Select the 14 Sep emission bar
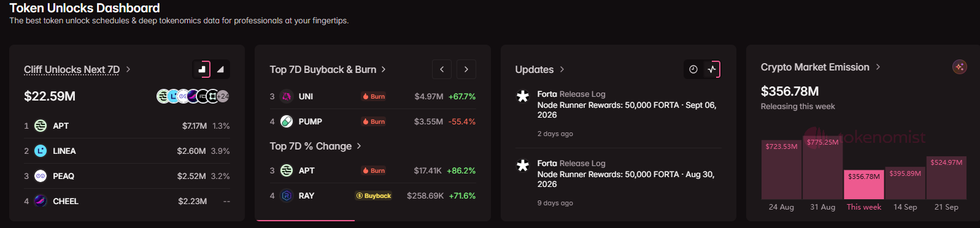Image resolution: width=980 pixels, height=228 pixels. point(905,183)
